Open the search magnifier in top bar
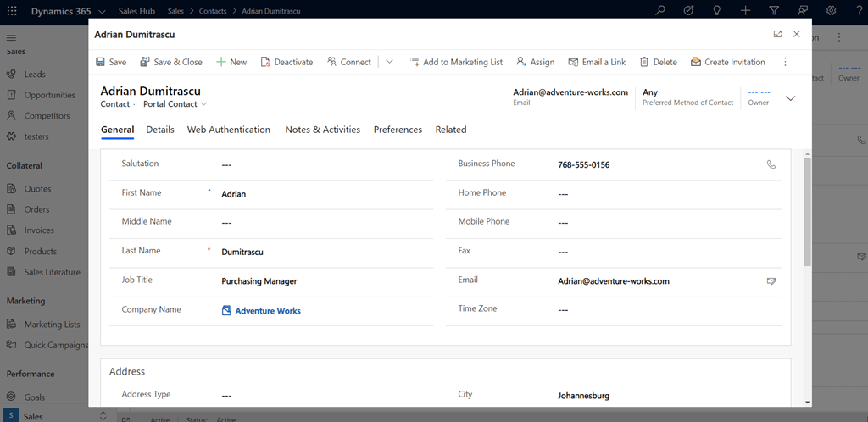Viewport: 868px width, 422px height. (659, 10)
